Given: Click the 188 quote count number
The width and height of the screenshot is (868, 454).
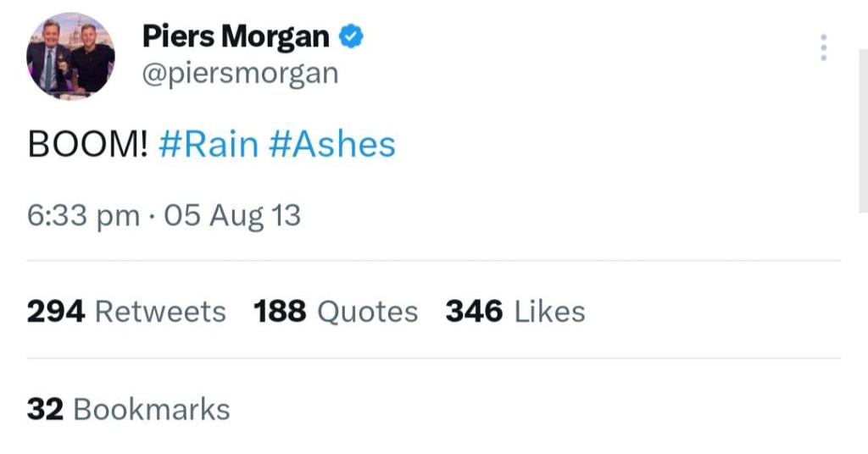Looking at the screenshot, I should pyautogui.click(x=281, y=312).
